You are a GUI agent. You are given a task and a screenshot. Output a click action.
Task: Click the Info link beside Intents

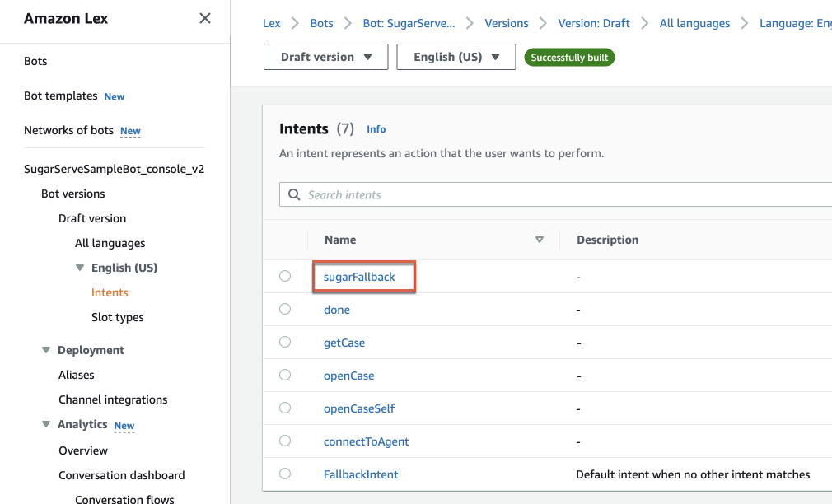(376, 129)
